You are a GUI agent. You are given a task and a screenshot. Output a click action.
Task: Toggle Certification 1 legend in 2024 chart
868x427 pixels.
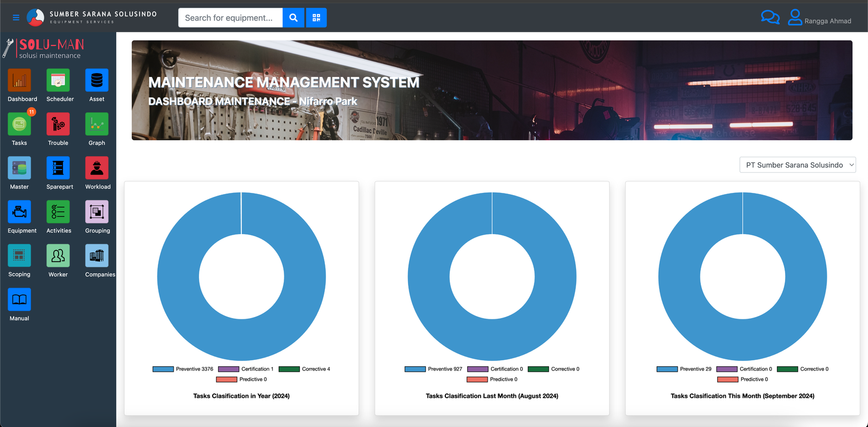pyautogui.click(x=246, y=369)
